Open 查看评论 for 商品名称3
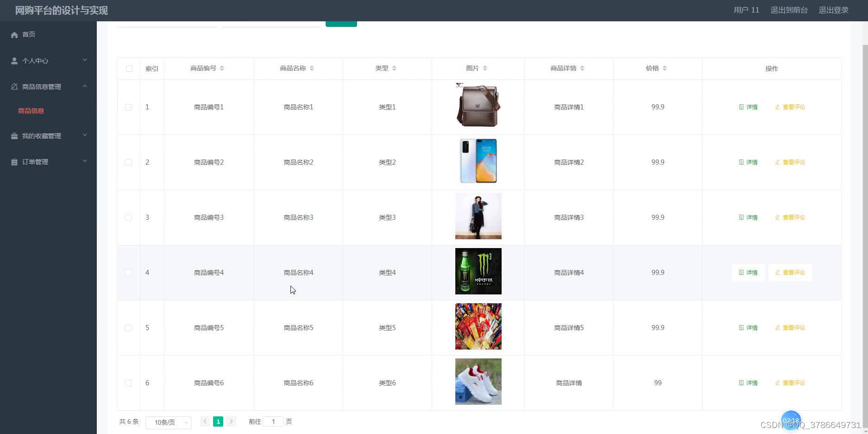Screen dimensions: 868x434 790,217
